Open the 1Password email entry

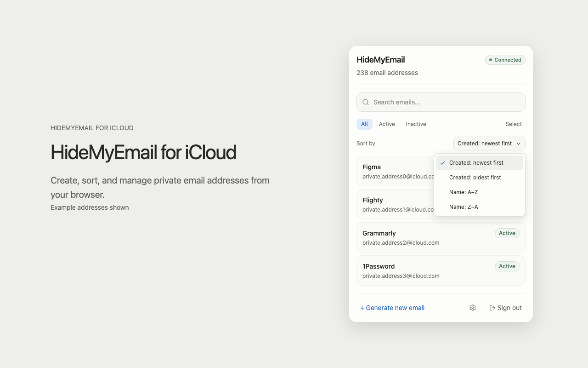441,270
